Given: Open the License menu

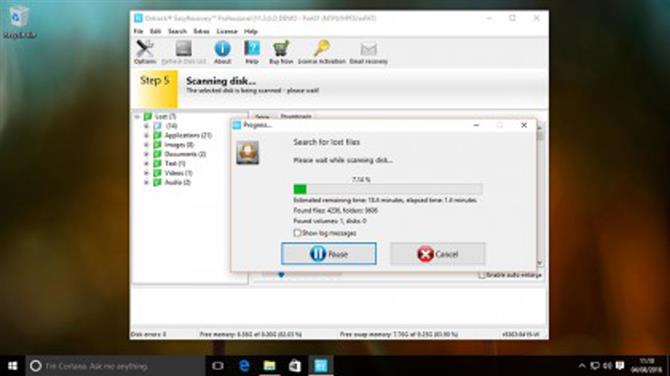Looking at the screenshot, I should pos(227,31).
